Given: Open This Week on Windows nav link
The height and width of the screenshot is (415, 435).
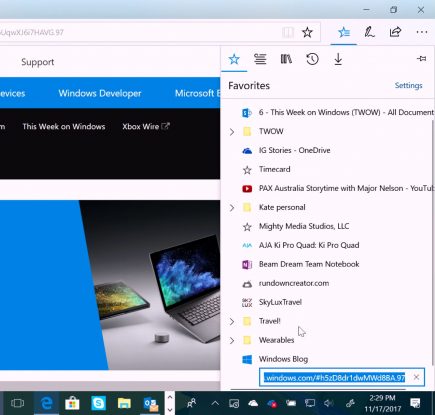Looking at the screenshot, I should [64, 127].
